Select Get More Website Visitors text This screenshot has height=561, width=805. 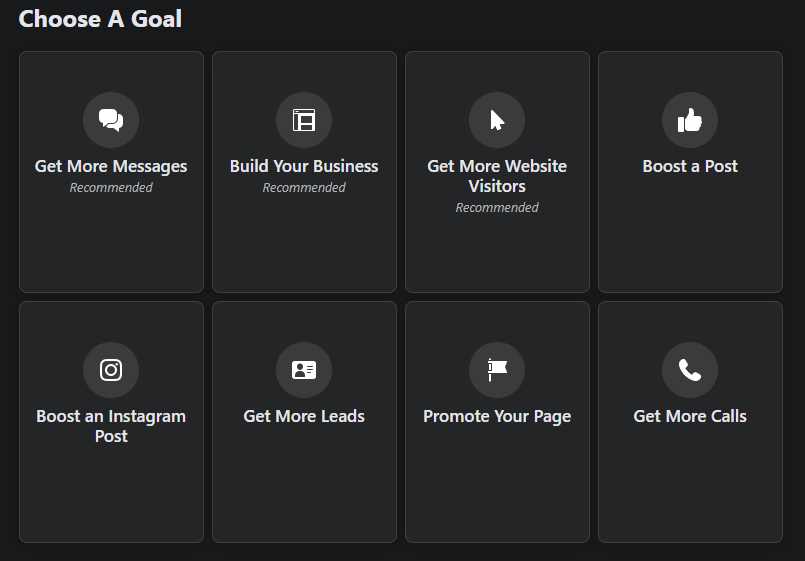coord(497,176)
